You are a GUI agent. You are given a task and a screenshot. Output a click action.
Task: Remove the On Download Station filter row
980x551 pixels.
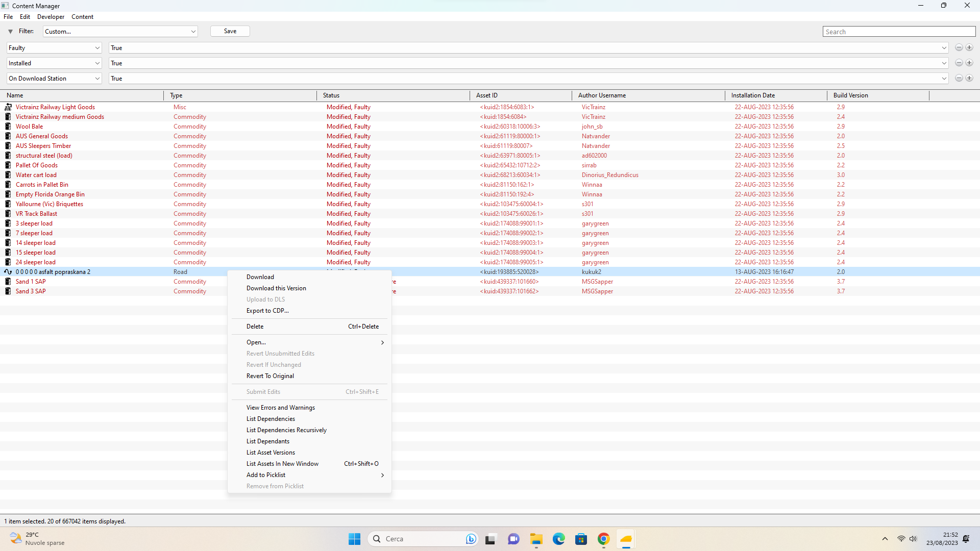[959, 79]
